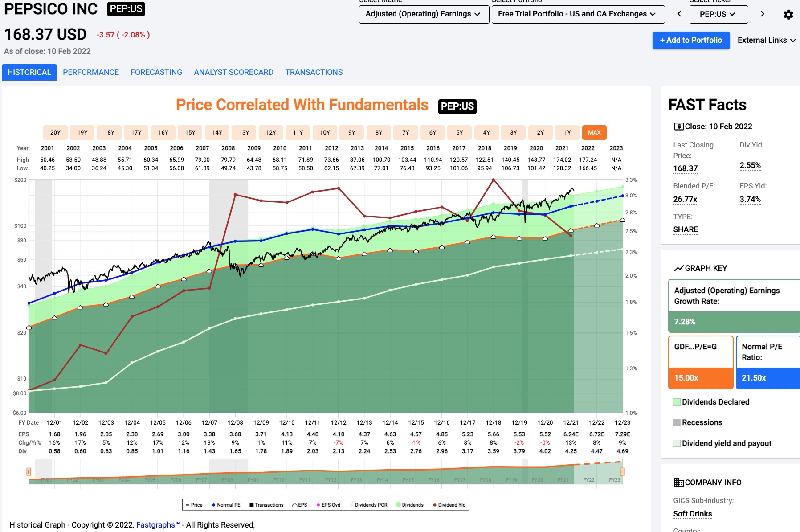800x532 pixels.
Task: Click the green 7.28% growth rate swatch
Action: tap(734, 322)
